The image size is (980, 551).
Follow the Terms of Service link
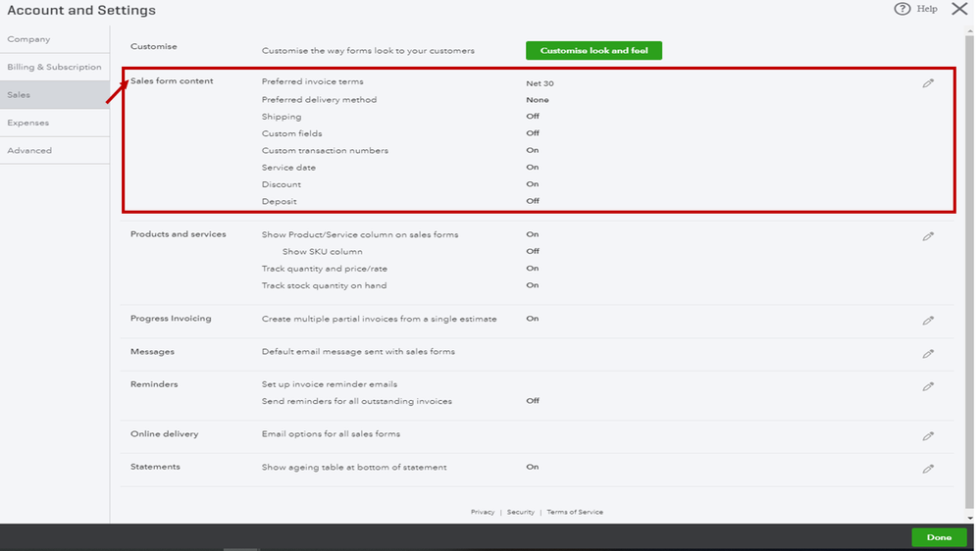click(575, 512)
